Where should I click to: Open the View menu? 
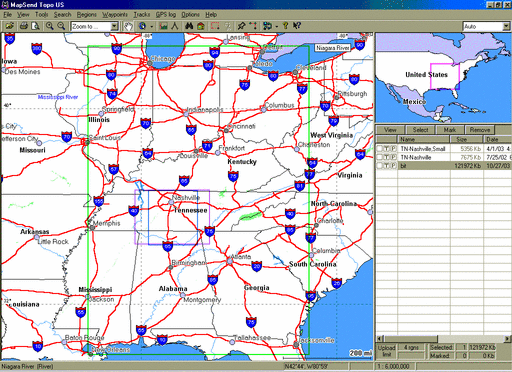tap(23, 15)
